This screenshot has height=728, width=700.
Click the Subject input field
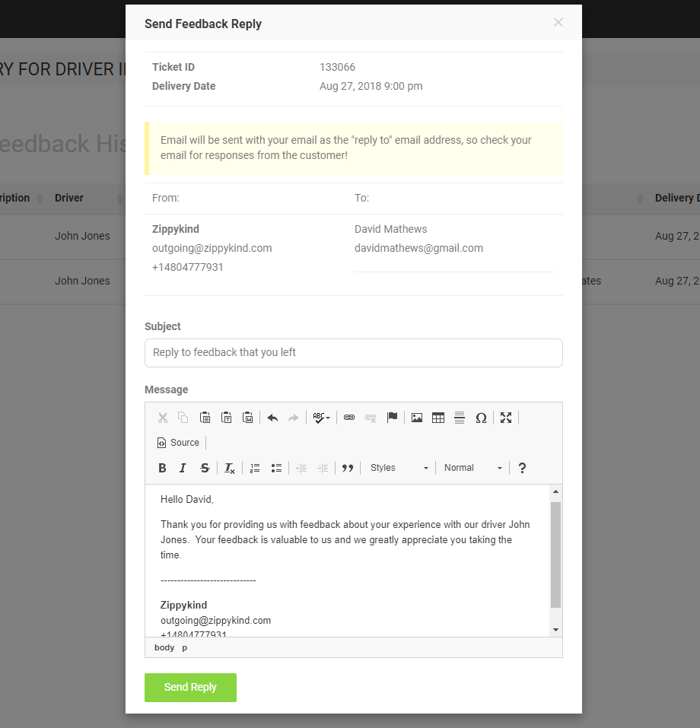[354, 353]
